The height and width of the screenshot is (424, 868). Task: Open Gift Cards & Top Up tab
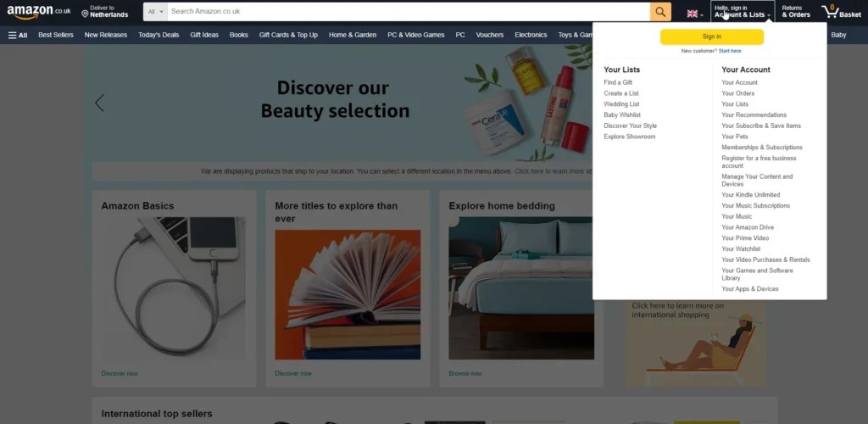pos(288,35)
